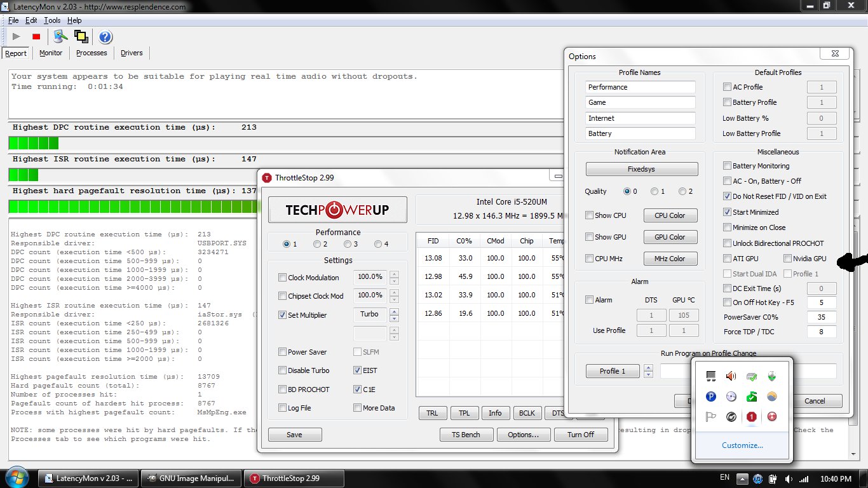Click GNU Image Manipulation taskbar button

pyautogui.click(x=191, y=478)
